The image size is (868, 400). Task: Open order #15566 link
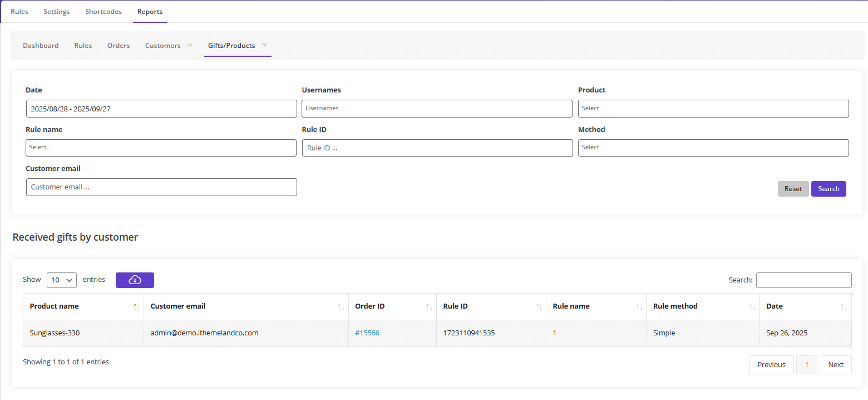pyautogui.click(x=367, y=333)
